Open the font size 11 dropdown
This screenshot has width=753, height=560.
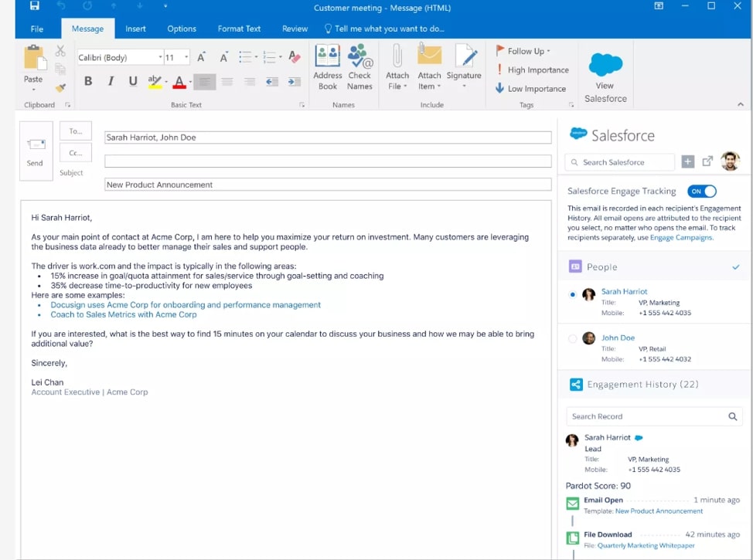pyautogui.click(x=186, y=57)
